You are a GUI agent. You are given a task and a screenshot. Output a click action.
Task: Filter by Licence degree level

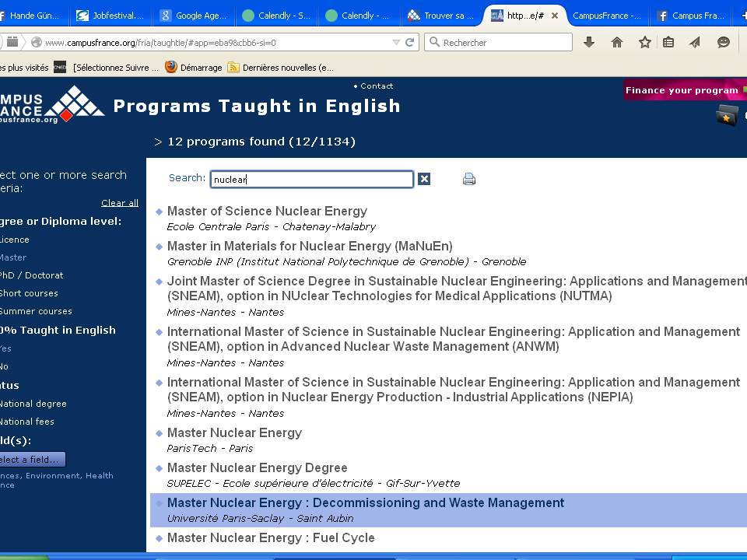pos(14,240)
